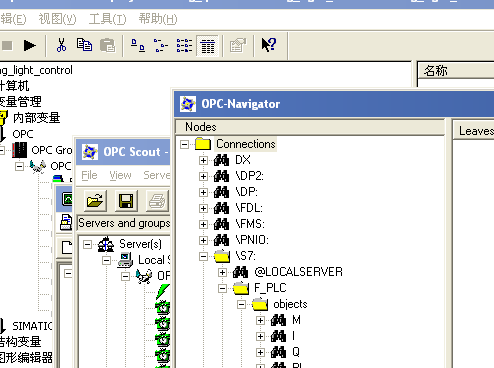The height and width of the screenshot is (368, 494).
Task: Collapse the Server(s) node in OPC Scout
Action: [x=87, y=245]
